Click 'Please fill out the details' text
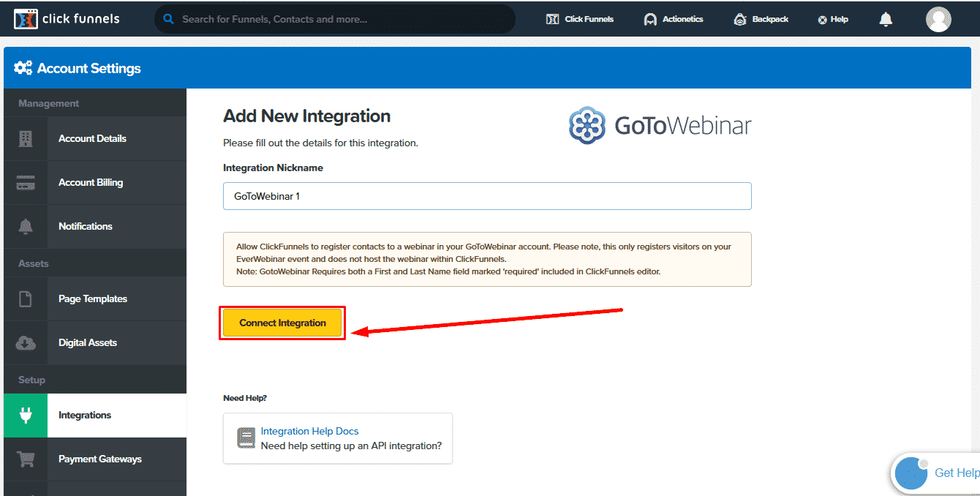This screenshot has height=496, width=980. click(x=320, y=143)
